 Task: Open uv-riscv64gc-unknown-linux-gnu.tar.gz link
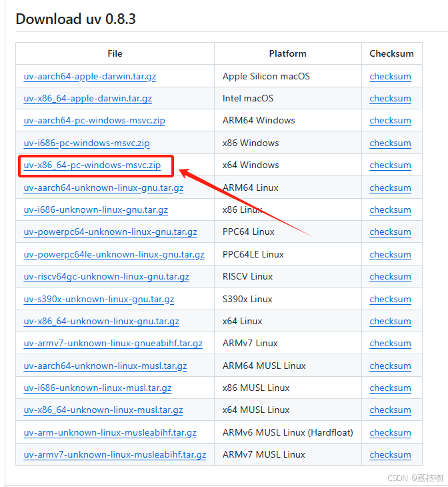107,277
